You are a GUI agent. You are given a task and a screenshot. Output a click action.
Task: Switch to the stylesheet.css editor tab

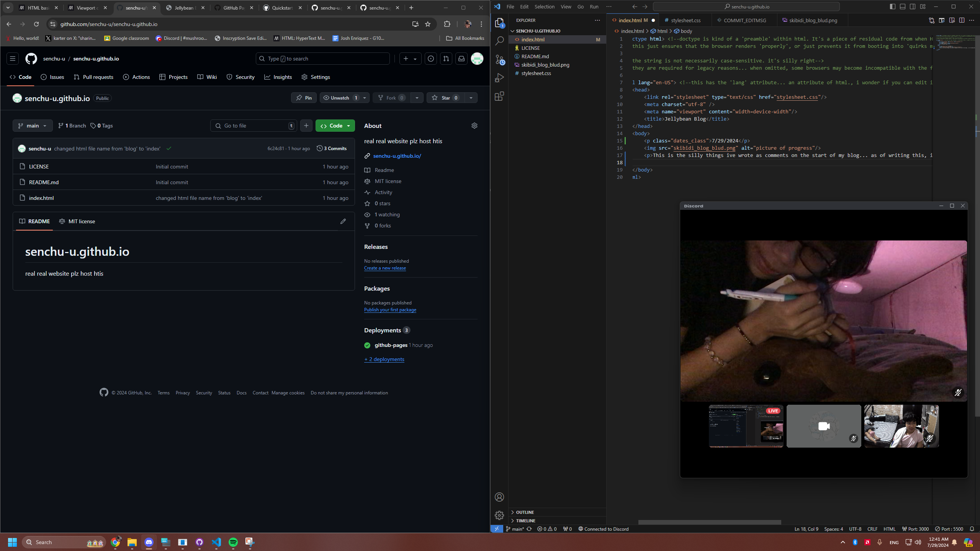click(685, 20)
